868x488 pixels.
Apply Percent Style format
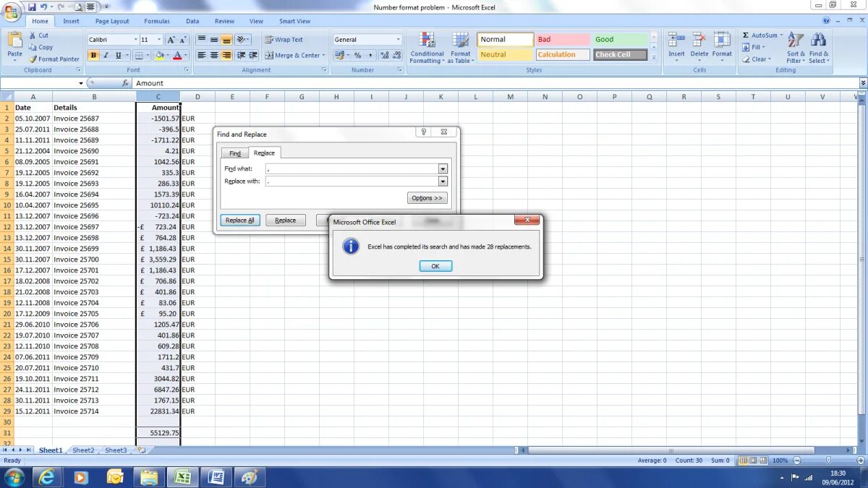click(x=357, y=55)
